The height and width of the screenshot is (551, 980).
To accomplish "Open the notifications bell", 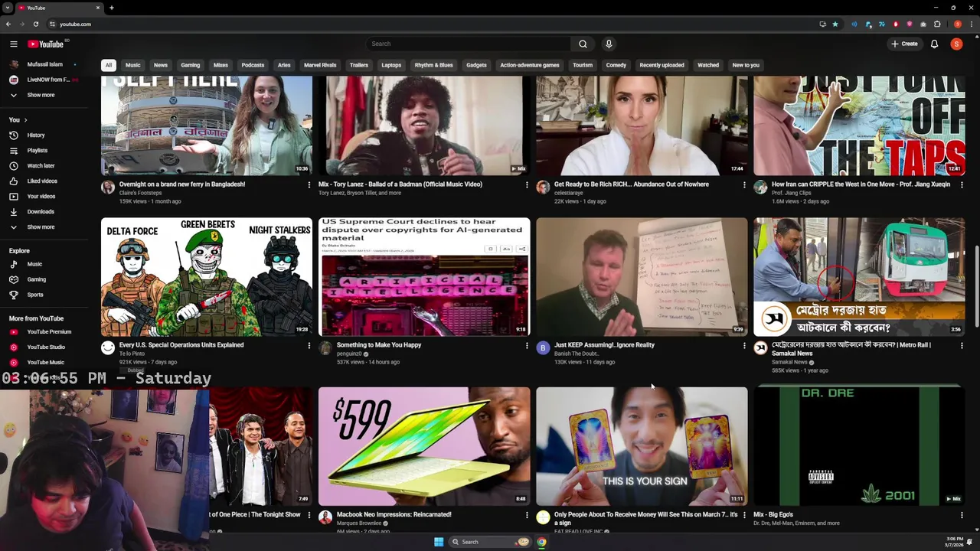I will tap(934, 44).
